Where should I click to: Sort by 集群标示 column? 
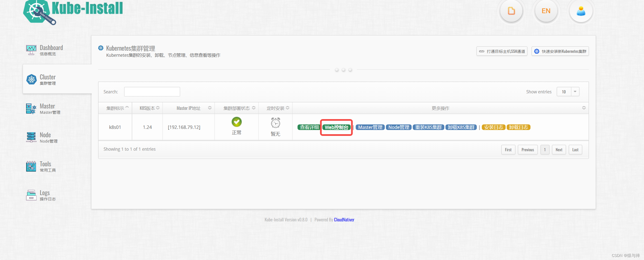[x=115, y=108]
